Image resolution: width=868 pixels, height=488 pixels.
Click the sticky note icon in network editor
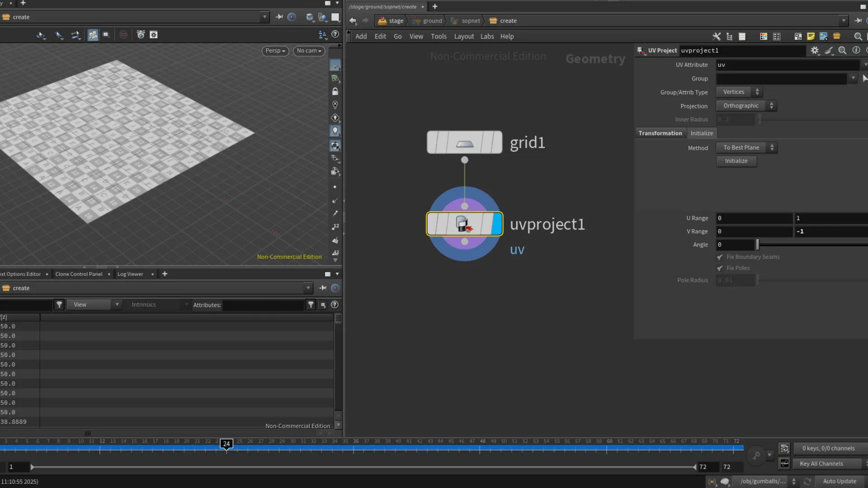point(811,36)
